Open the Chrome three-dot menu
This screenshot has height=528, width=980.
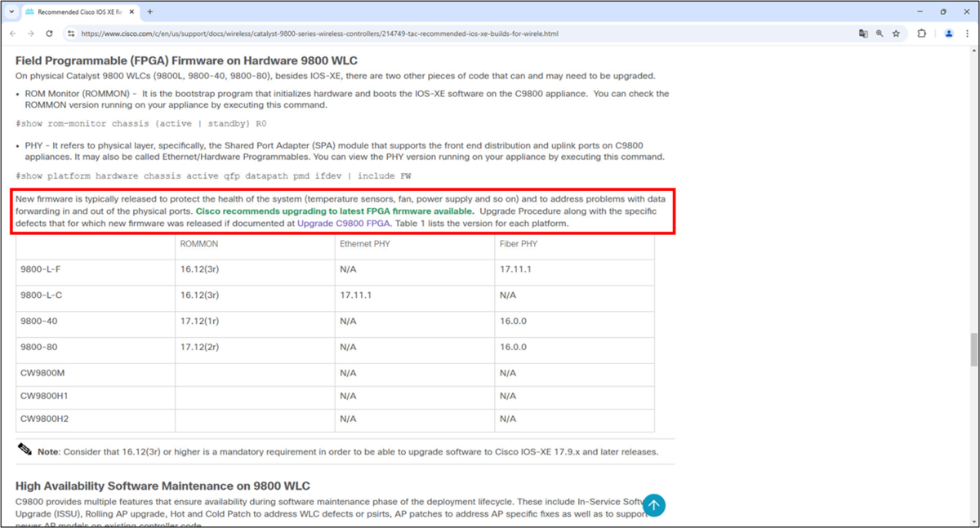968,33
